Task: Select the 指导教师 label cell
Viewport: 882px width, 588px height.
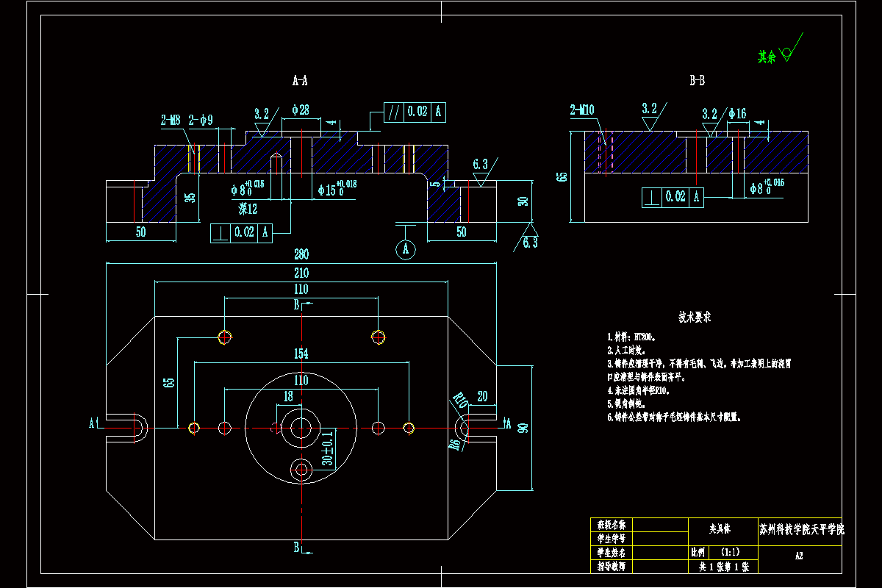Action: point(611,567)
